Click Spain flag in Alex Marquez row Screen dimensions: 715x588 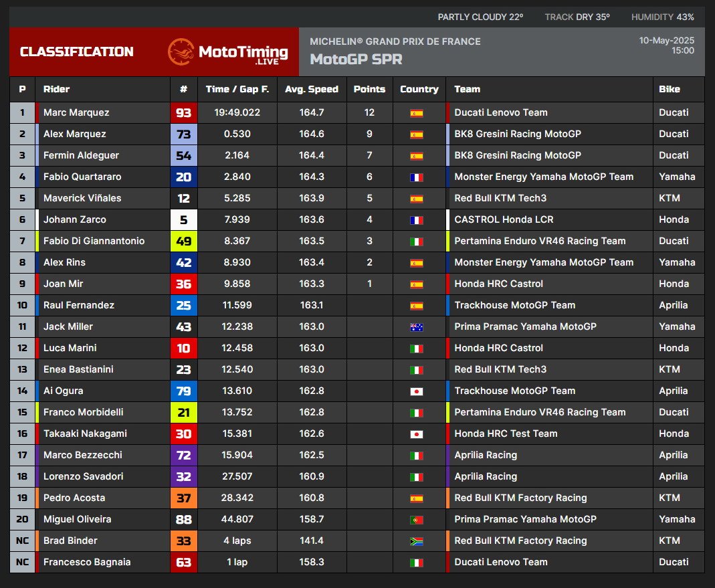[x=416, y=134]
